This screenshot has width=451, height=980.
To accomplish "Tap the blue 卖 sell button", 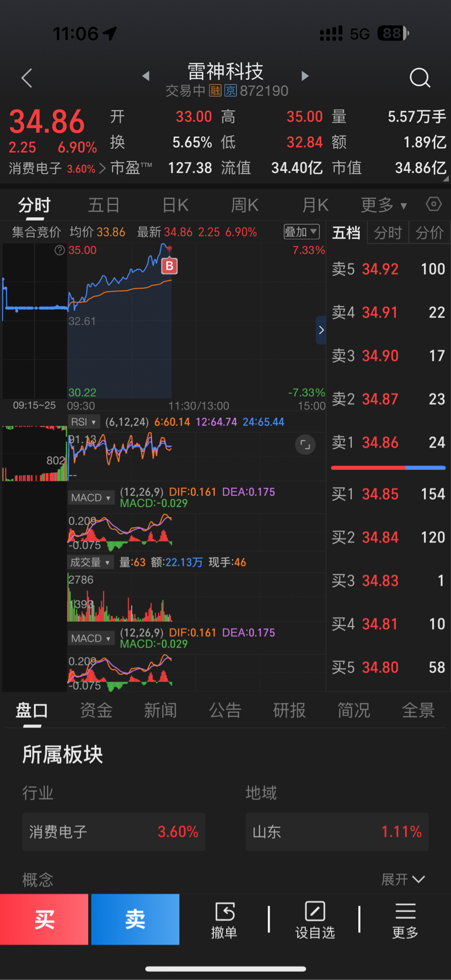I will point(135,920).
